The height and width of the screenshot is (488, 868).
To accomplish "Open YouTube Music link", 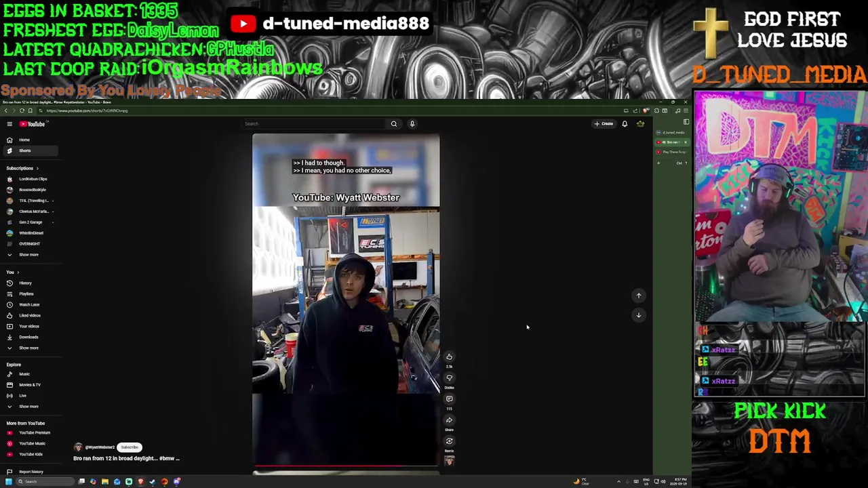I will [x=31, y=443].
